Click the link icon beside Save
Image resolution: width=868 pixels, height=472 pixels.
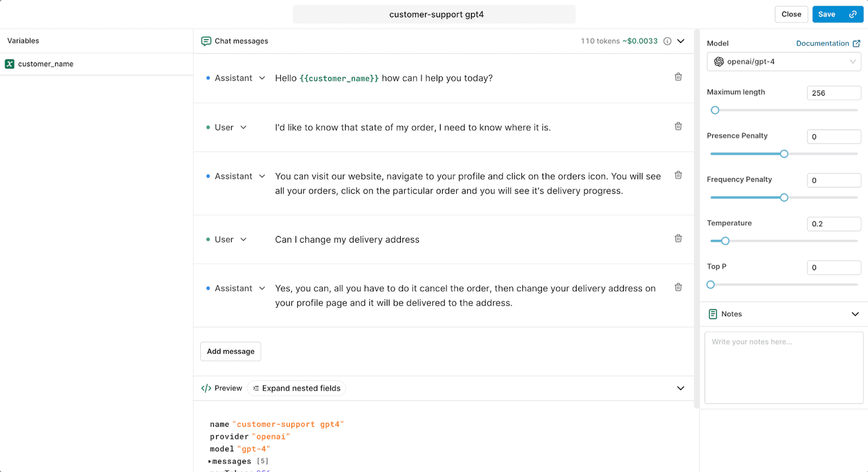coord(853,14)
